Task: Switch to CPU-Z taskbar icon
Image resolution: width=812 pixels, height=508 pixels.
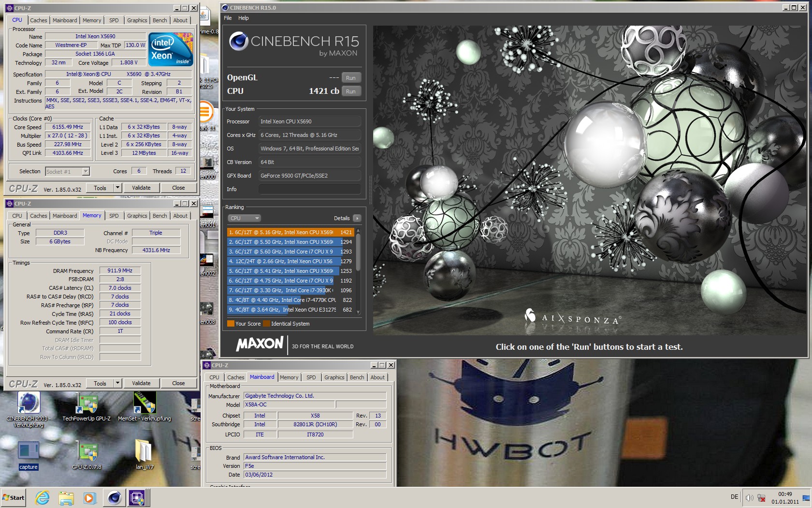Action: point(137,497)
